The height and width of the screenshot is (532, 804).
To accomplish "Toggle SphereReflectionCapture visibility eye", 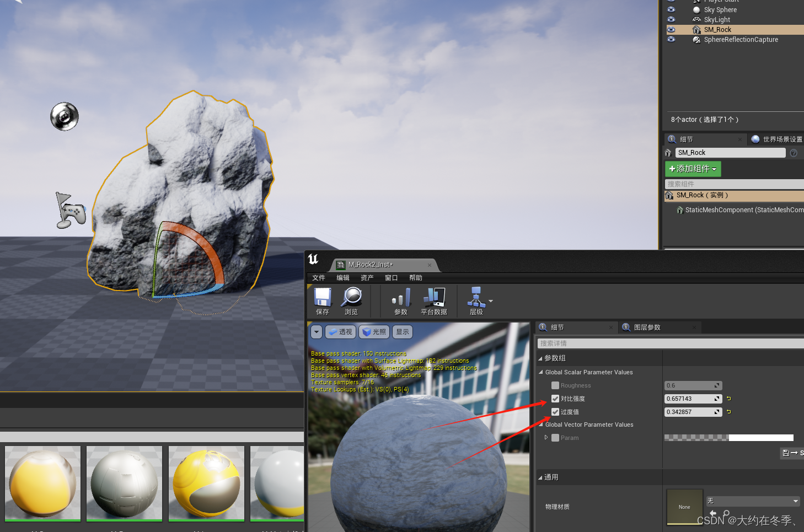I will (671, 40).
